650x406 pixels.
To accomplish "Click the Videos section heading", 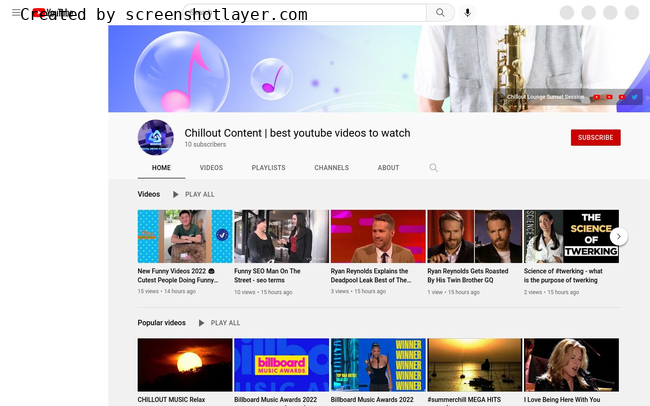I will (x=148, y=194).
